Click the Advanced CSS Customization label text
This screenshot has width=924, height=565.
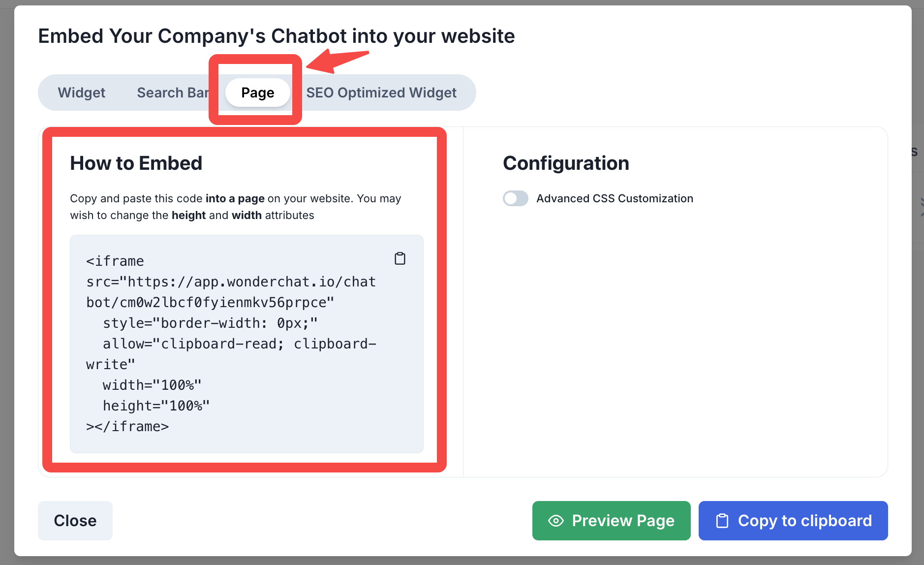[615, 198]
